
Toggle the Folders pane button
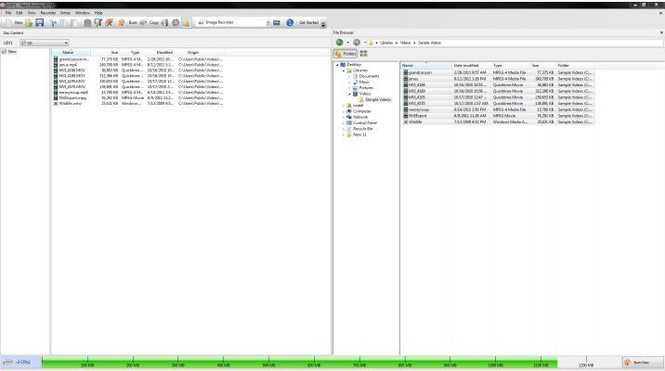click(x=345, y=53)
